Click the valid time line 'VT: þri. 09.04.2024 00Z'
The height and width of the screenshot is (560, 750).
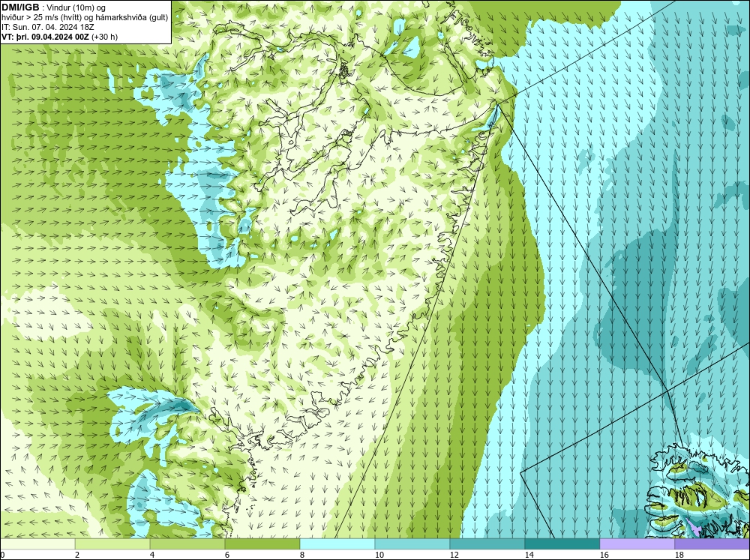pos(45,37)
